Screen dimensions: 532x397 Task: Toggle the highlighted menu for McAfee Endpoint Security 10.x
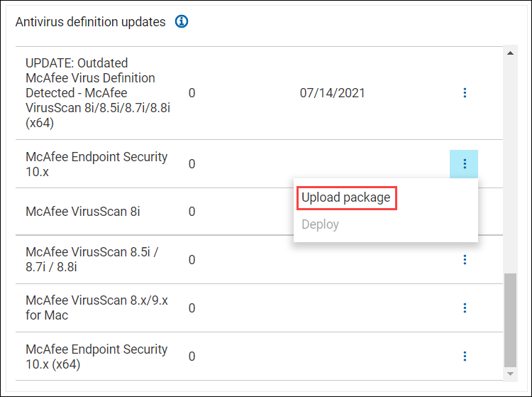(x=465, y=164)
